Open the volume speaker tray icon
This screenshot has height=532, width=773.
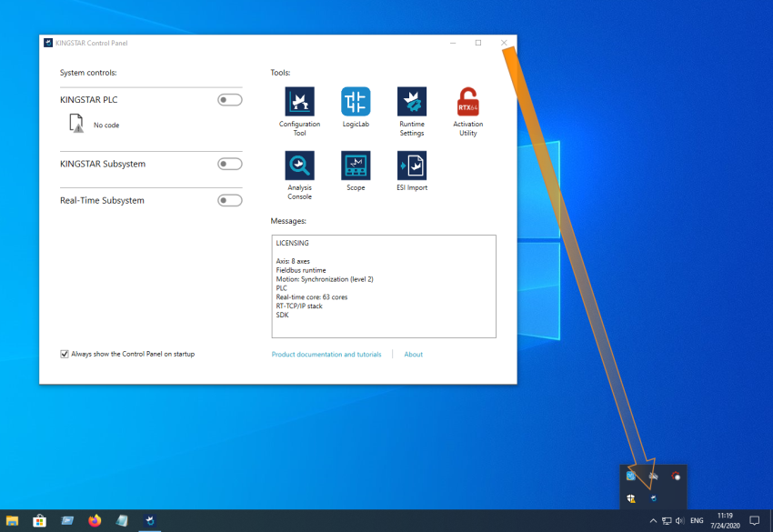[x=680, y=521]
